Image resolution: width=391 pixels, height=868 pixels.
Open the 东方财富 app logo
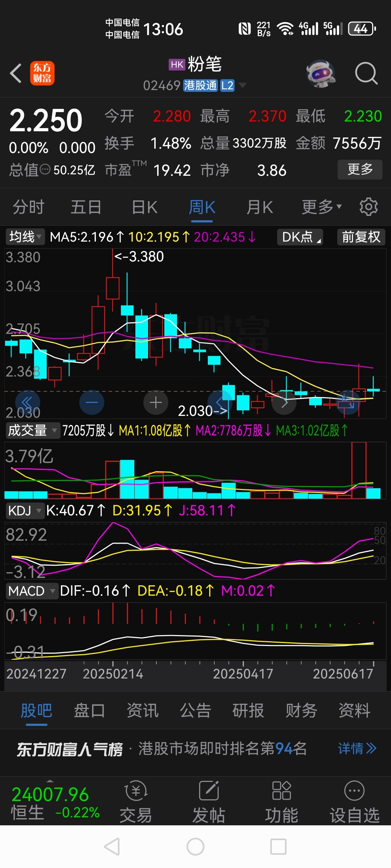[x=42, y=73]
